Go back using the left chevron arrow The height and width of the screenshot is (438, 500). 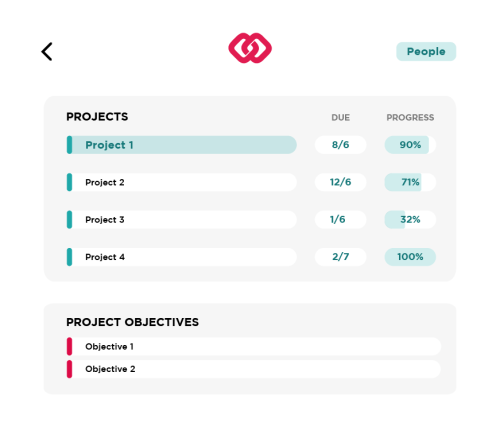click(x=47, y=52)
